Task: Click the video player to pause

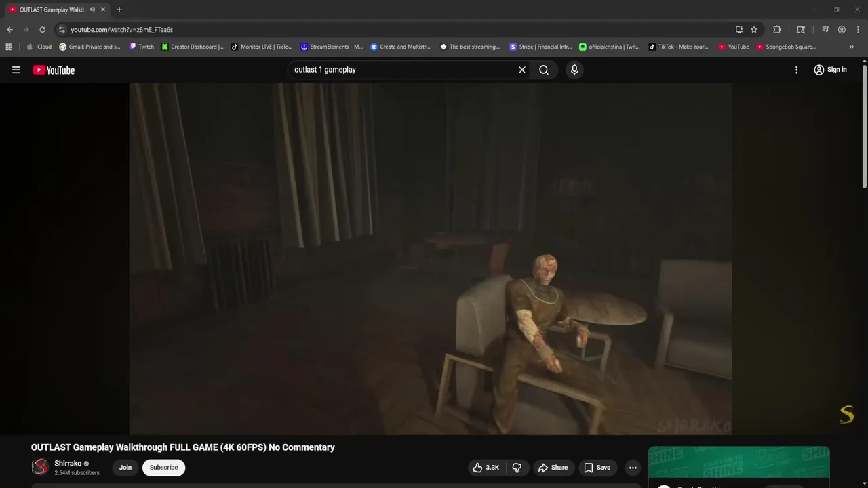Action: click(x=431, y=258)
